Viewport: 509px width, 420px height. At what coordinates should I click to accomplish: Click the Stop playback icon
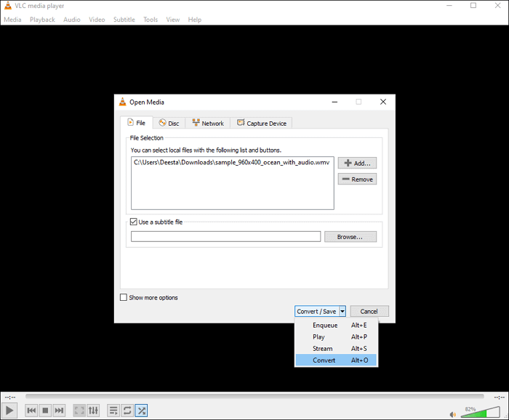[x=45, y=411]
